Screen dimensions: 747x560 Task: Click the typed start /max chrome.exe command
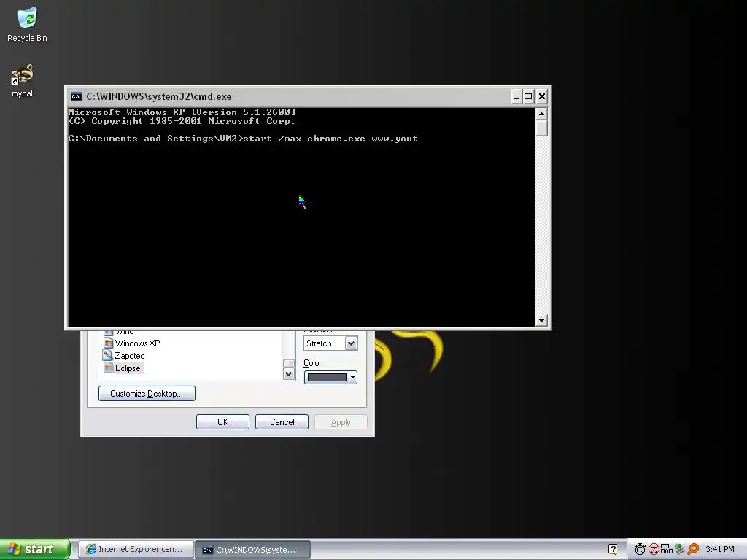[330, 139]
